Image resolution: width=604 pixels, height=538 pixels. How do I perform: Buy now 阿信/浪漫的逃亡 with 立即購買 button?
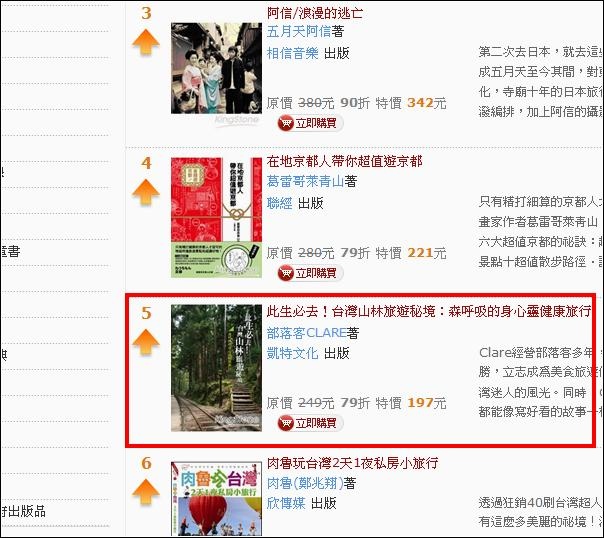click(310, 123)
